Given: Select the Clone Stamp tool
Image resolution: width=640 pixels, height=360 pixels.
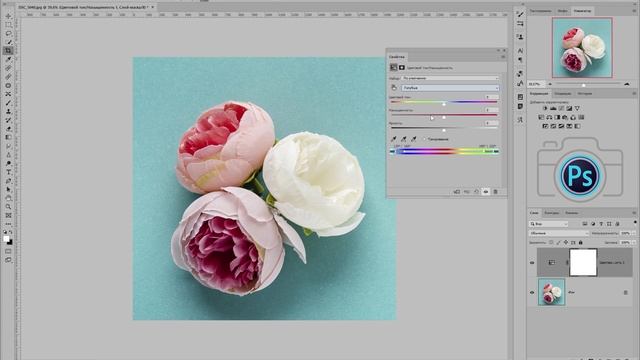Looking at the screenshot, I should click(8, 111).
